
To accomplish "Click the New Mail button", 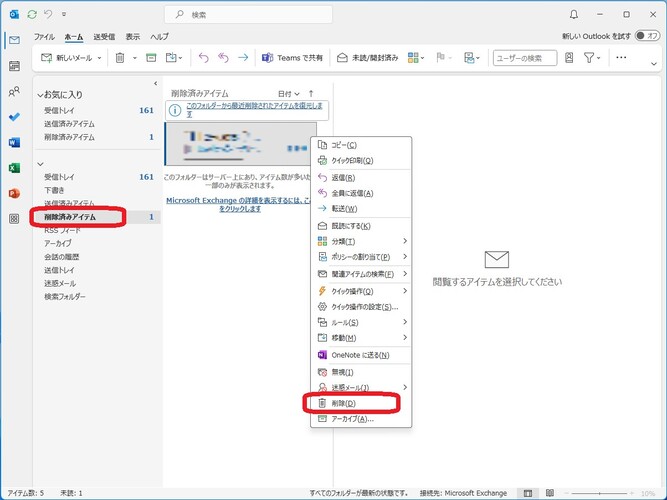I will (66, 57).
